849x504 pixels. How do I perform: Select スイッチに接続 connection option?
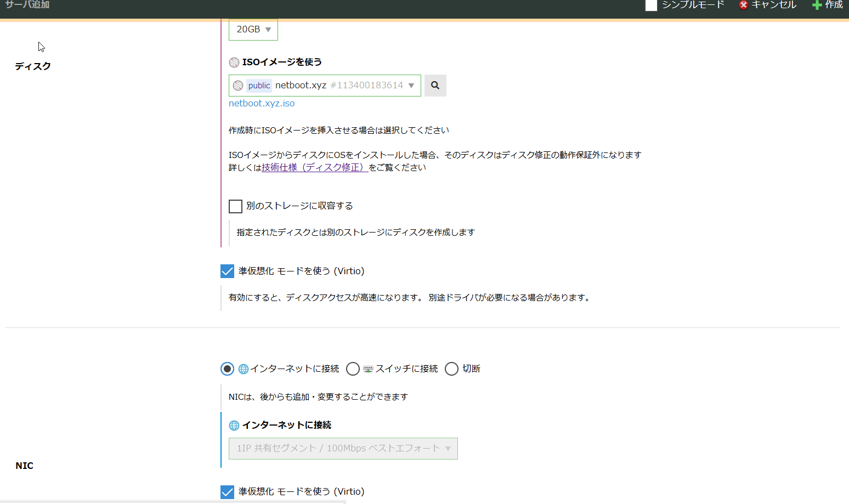(x=353, y=369)
